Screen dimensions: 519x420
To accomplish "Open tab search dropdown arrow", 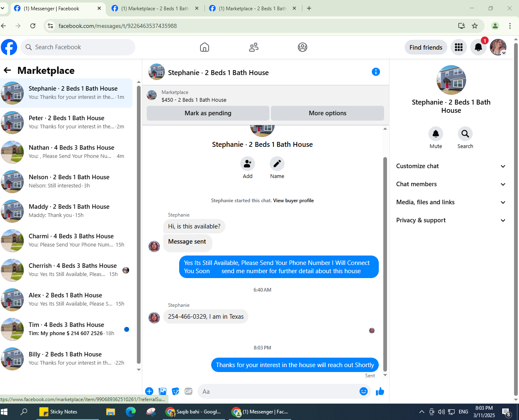I will (x=2, y=8).
